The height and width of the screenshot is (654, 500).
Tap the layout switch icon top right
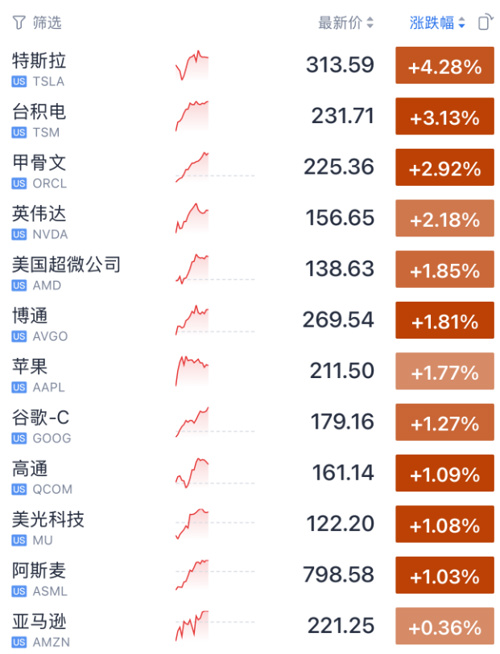(485, 23)
